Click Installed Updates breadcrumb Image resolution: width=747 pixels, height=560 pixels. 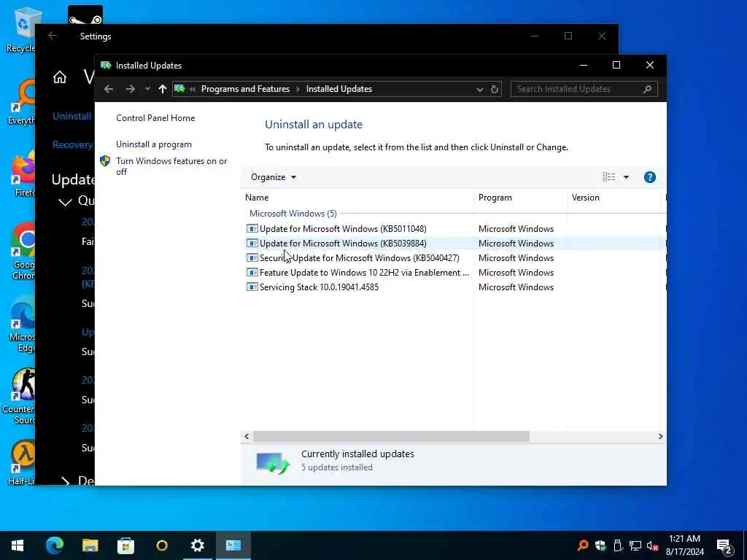pos(338,89)
